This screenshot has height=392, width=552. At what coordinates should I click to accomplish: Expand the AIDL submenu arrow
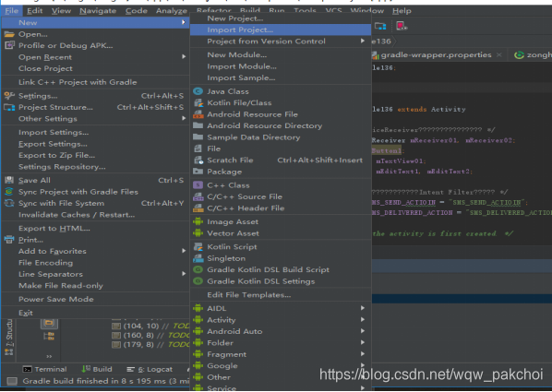click(x=362, y=308)
